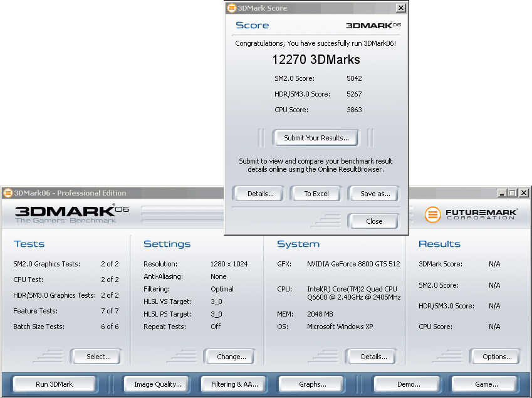
Task: Click the OS value Microsoft Windows XP
Action: pyautogui.click(x=340, y=327)
